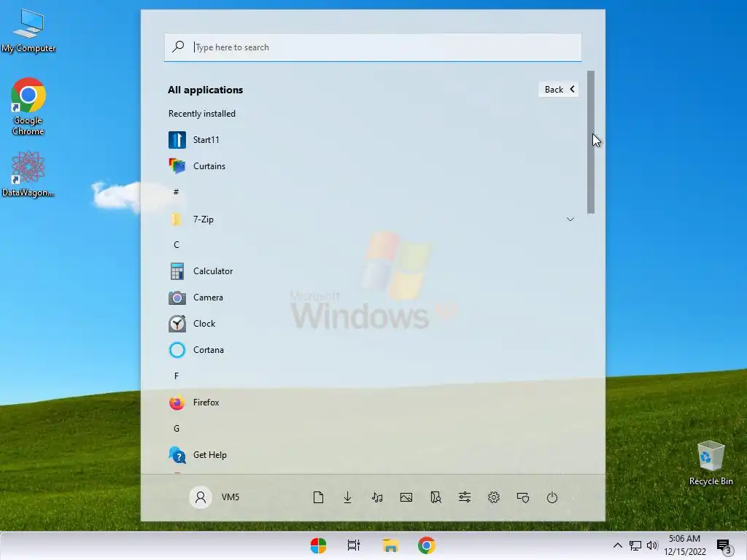Click the VM5 user name label
The height and width of the screenshot is (560, 747).
click(231, 497)
